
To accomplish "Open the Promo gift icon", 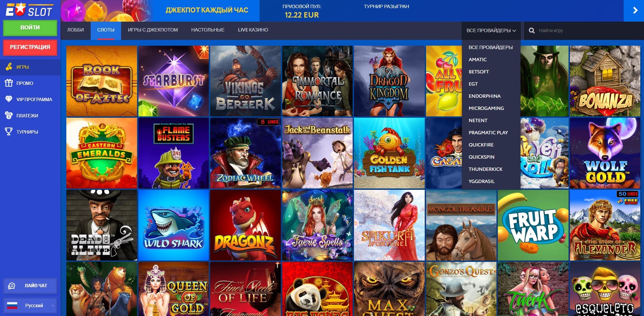I will [9, 83].
